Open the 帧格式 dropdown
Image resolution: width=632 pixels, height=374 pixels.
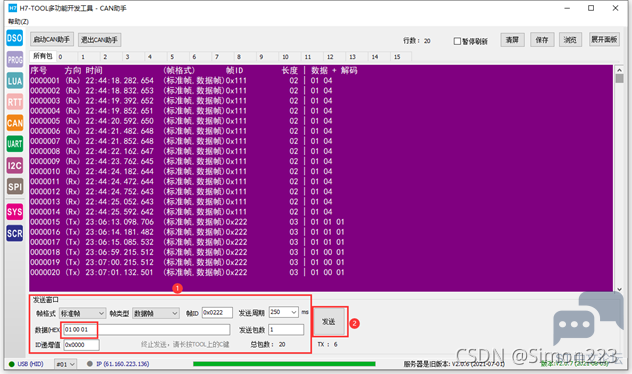[x=82, y=313]
